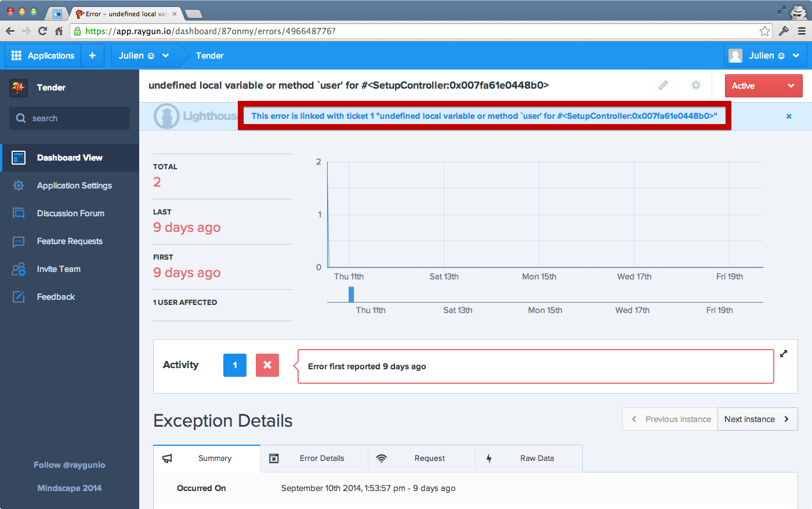Follow @raygunio link in sidebar
The height and width of the screenshot is (509, 812).
pyautogui.click(x=70, y=465)
